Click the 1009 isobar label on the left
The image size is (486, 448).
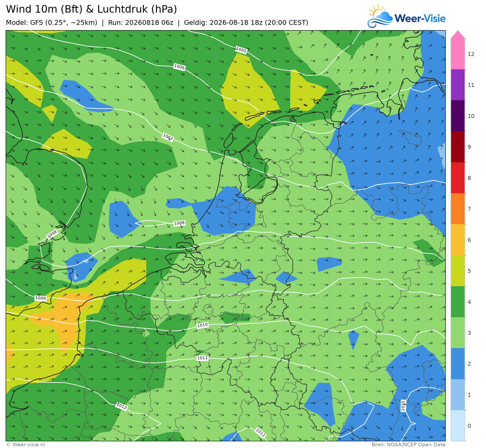coord(41,298)
